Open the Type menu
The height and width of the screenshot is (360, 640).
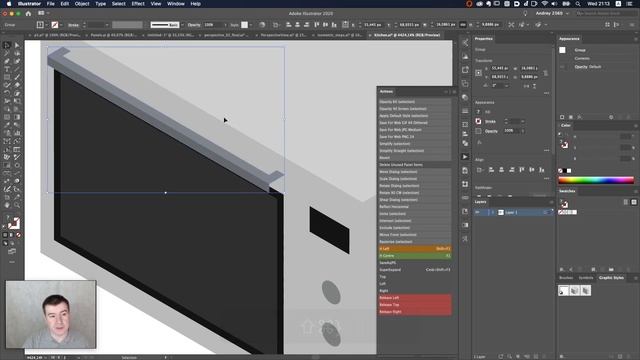pyautogui.click(x=100, y=4)
